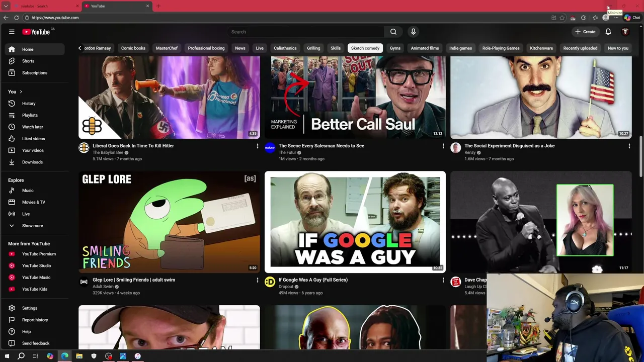This screenshot has width=644, height=362.
Task: Refresh the page in browser
Action: pyautogui.click(x=16, y=18)
